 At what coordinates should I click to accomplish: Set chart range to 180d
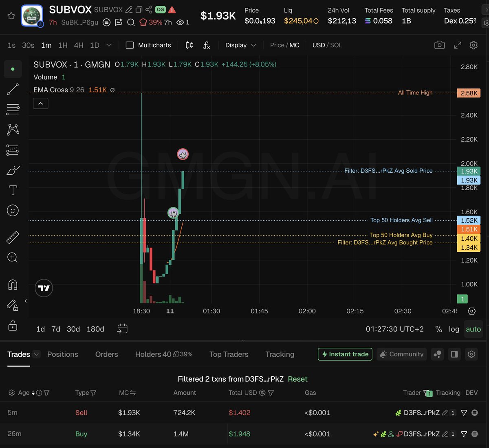click(95, 329)
